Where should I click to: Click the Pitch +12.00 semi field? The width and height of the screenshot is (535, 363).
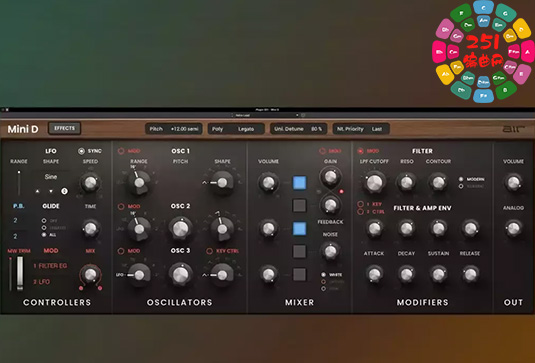pos(174,129)
